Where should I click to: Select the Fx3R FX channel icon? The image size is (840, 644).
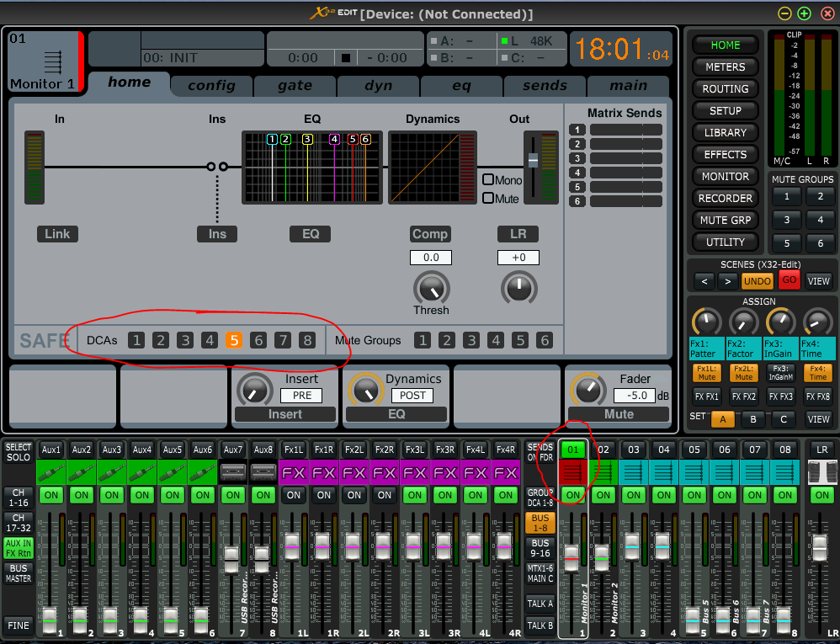point(445,472)
